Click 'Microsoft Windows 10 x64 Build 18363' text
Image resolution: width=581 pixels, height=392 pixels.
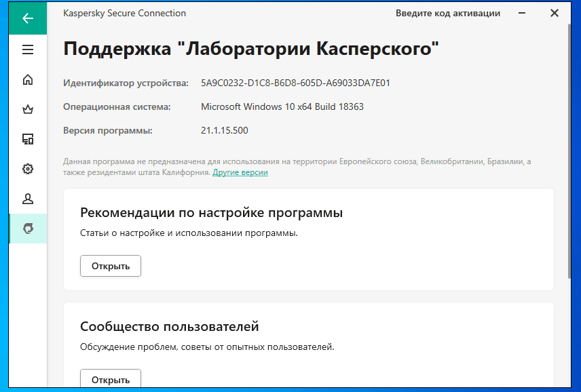[282, 106]
